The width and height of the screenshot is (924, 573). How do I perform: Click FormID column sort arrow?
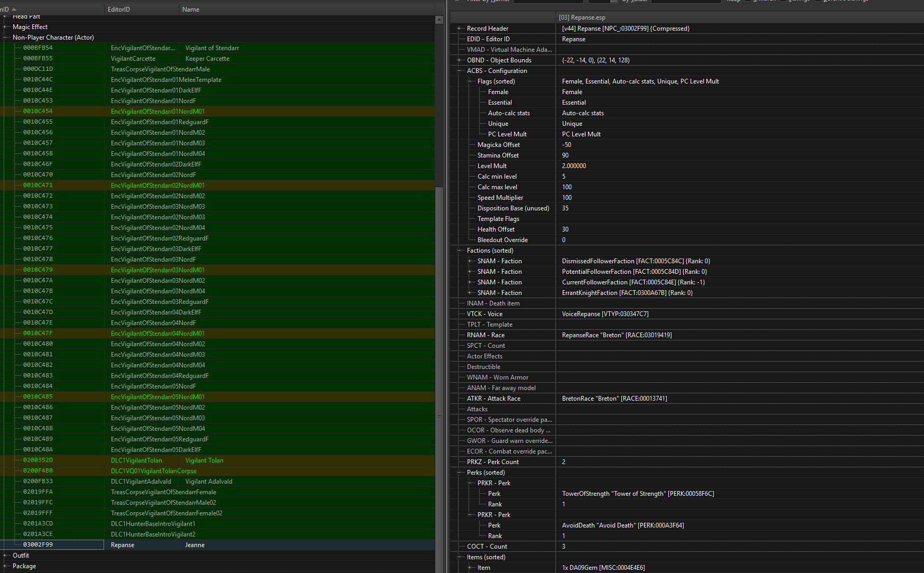tap(14, 10)
